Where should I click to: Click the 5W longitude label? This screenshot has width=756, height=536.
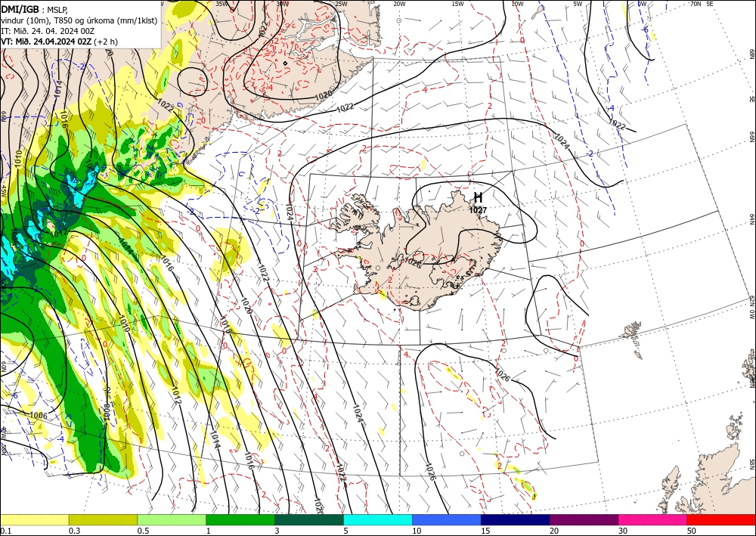click(x=578, y=4)
